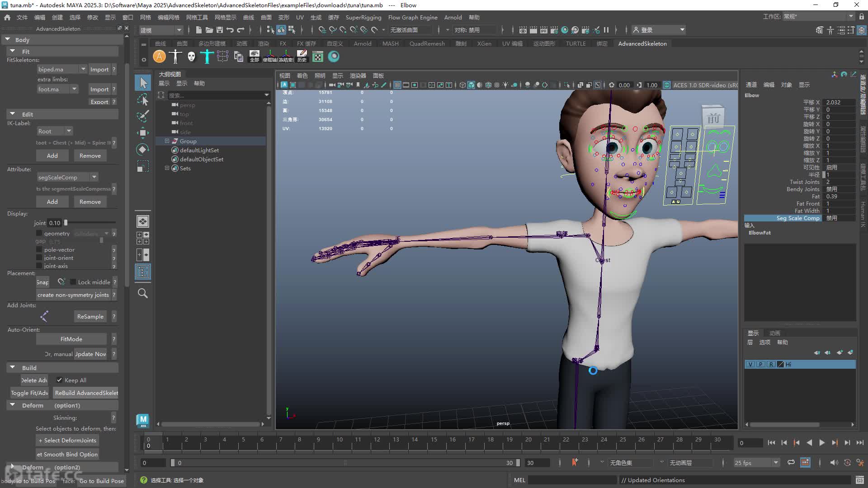Toggle the Keep All checkbox
This screenshot has width=868, height=488.
pos(59,380)
